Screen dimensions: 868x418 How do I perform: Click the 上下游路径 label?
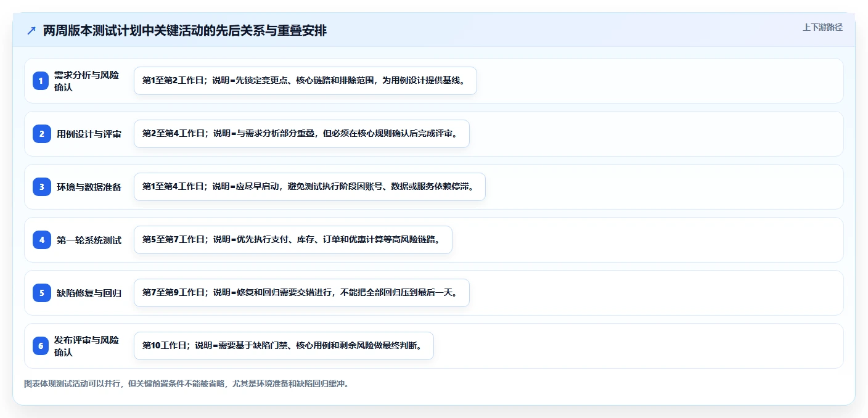822,27
